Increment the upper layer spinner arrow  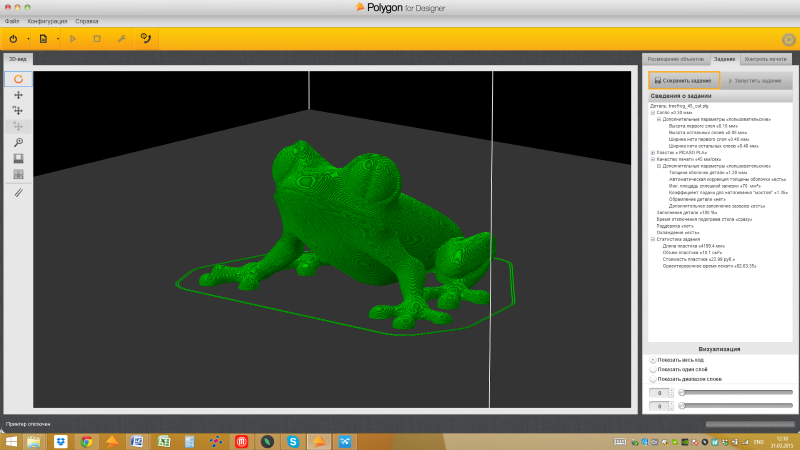pyautogui.click(x=671, y=391)
